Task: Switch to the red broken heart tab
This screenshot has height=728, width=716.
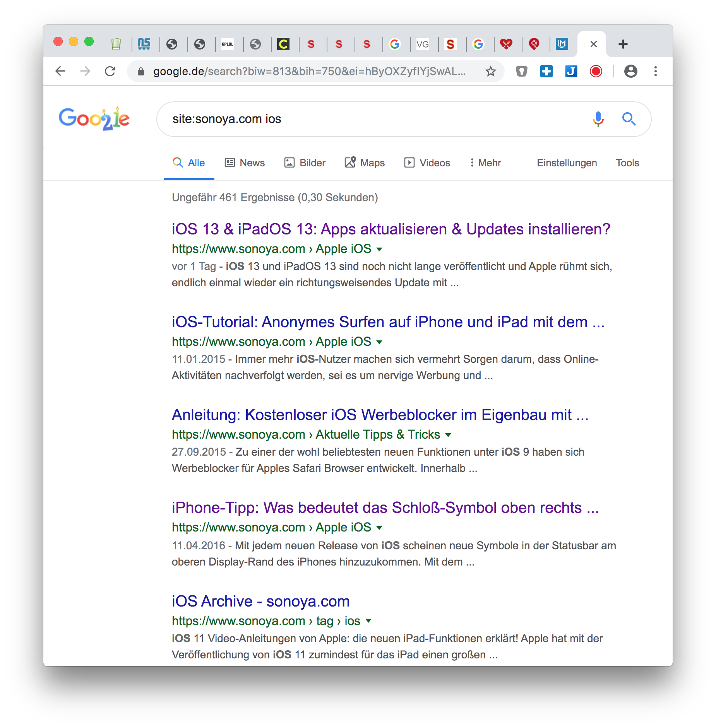Action: [506, 44]
